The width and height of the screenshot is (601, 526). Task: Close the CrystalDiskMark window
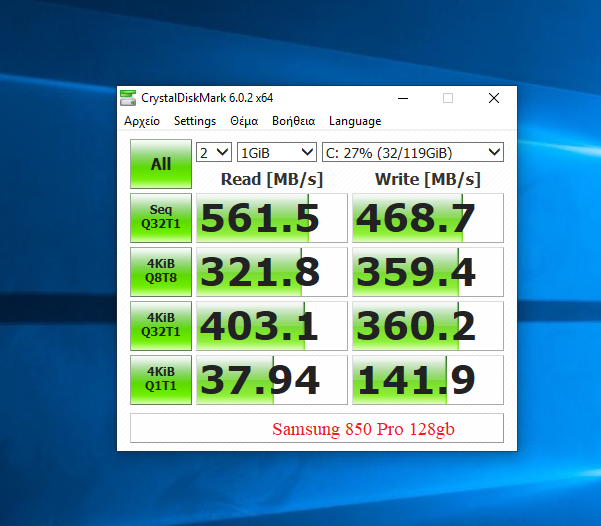[x=494, y=98]
